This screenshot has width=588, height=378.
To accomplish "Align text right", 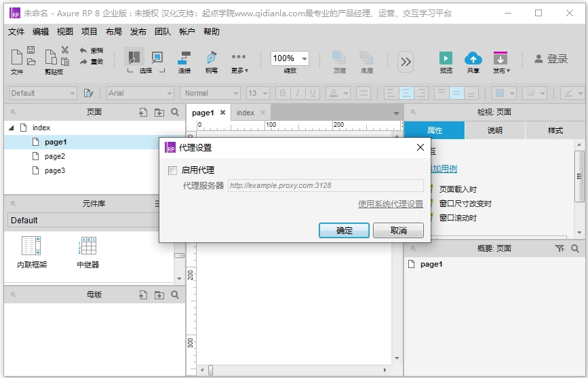I will 421,93.
